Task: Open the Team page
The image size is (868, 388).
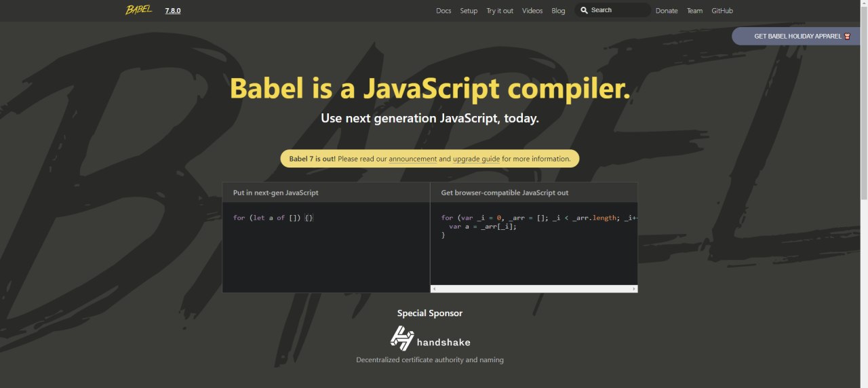Action: (x=694, y=11)
